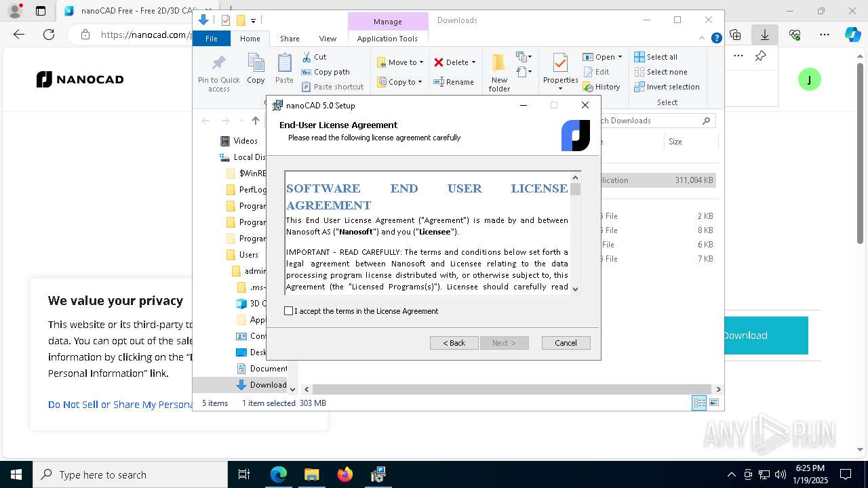Select Documents in navigation tree
868x488 pixels.
tap(261, 369)
